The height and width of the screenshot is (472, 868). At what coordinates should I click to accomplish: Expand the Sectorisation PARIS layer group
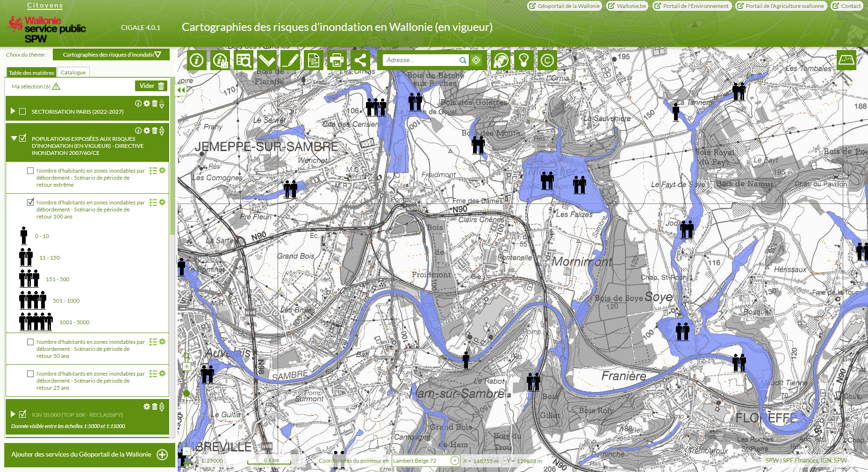(x=13, y=111)
